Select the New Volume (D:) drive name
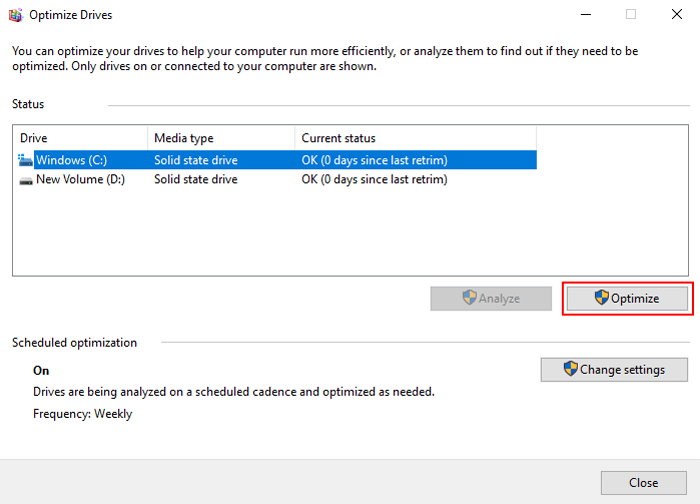Image resolution: width=700 pixels, height=504 pixels. pos(80,180)
